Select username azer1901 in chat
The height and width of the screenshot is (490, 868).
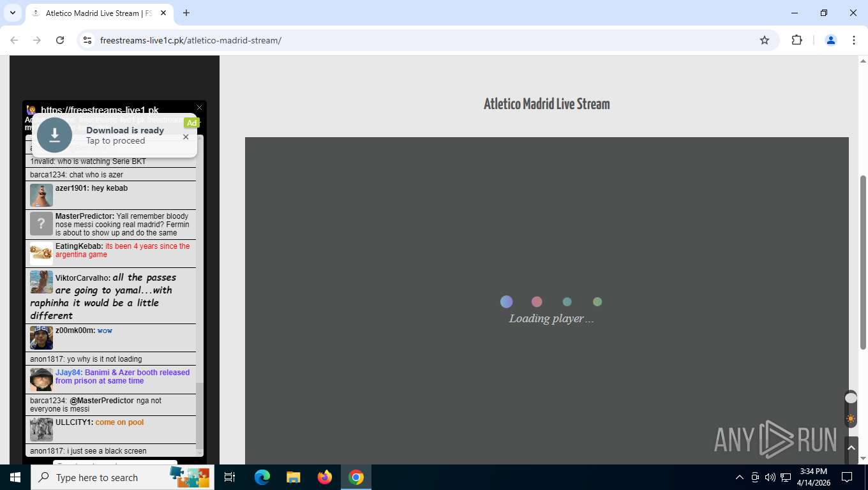pyautogui.click(x=71, y=188)
